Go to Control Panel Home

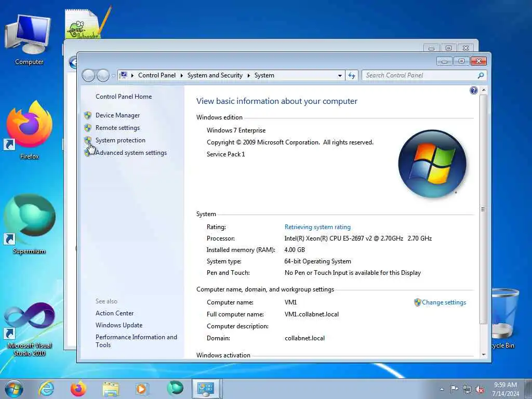click(124, 97)
